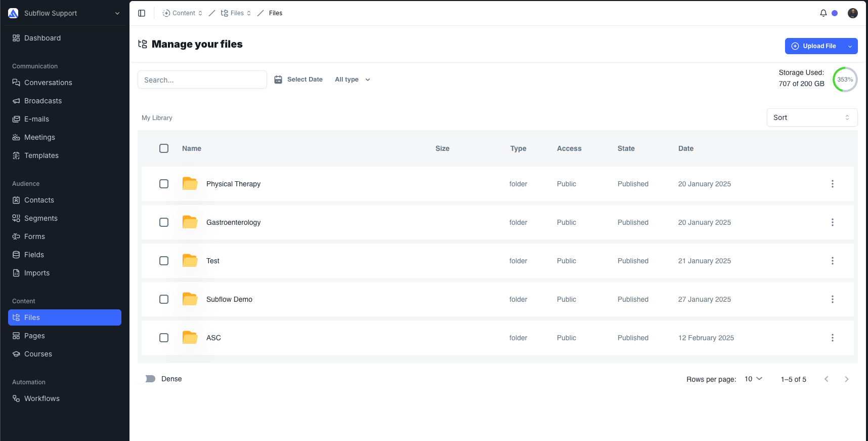Screen dimensions: 868x441
Task: Click the storage usage progress ring
Action: [845, 79]
